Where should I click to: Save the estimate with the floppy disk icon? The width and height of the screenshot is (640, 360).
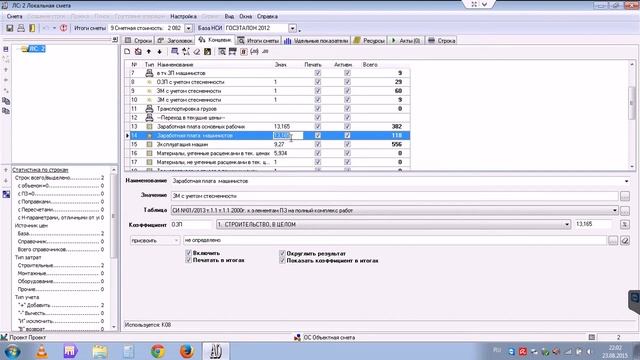(x=10, y=28)
